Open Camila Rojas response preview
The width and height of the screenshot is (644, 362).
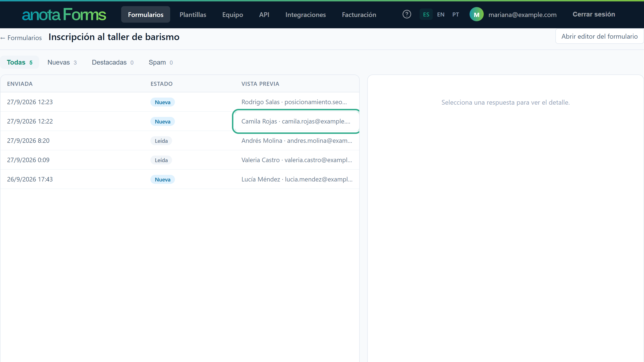296,121
